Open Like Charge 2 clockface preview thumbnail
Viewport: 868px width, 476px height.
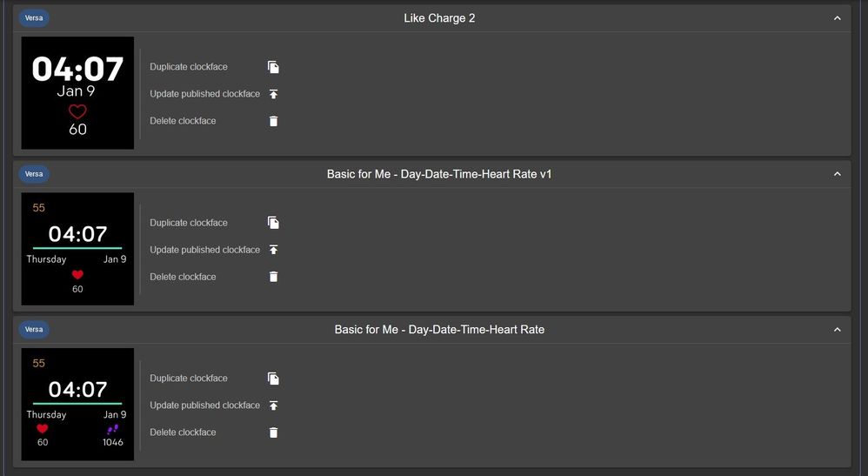point(77,93)
